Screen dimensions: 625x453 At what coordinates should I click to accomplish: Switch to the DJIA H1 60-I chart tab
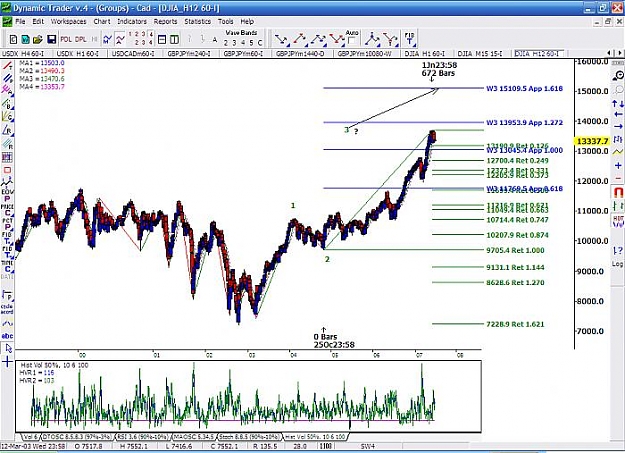pyautogui.click(x=425, y=53)
